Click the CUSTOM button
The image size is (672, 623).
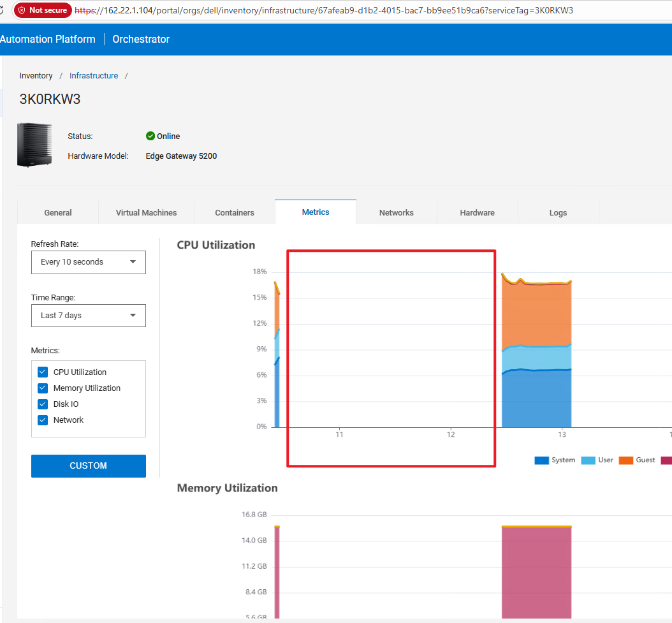(x=88, y=465)
